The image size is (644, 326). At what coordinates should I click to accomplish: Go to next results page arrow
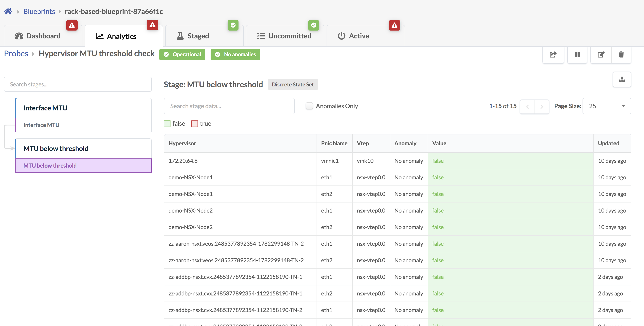coord(542,107)
